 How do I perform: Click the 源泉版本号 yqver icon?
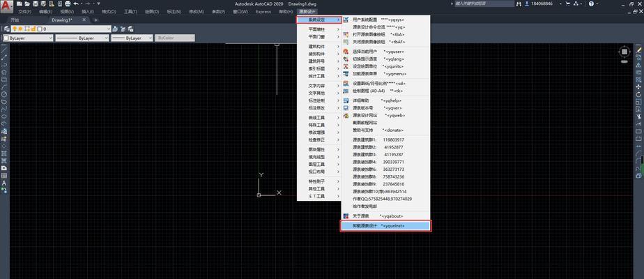point(346,108)
